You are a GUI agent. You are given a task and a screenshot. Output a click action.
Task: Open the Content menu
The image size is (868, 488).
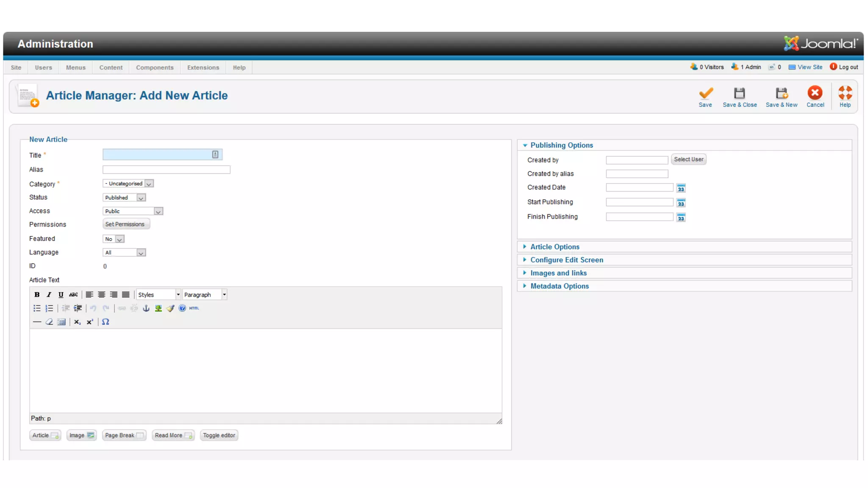click(x=111, y=67)
